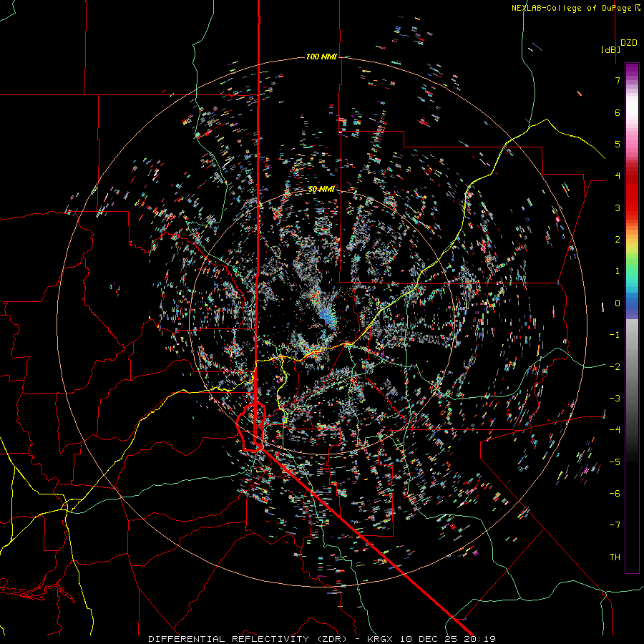
Task: Click the DZD legend title
Action: pyautogui.click(x=629, y=43)
